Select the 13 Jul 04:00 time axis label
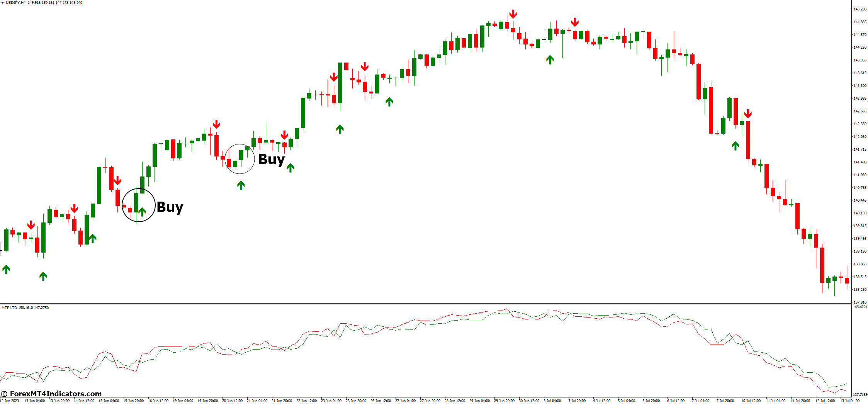The width and height of the screenshot is (868, 404). 849,401
